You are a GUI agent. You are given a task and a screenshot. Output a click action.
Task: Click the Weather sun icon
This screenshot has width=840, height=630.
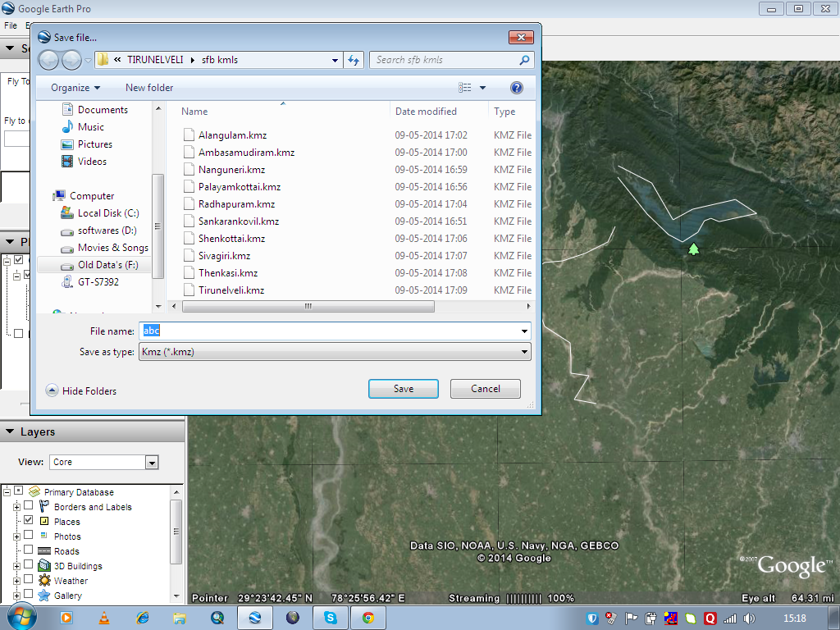click(44, 580)
